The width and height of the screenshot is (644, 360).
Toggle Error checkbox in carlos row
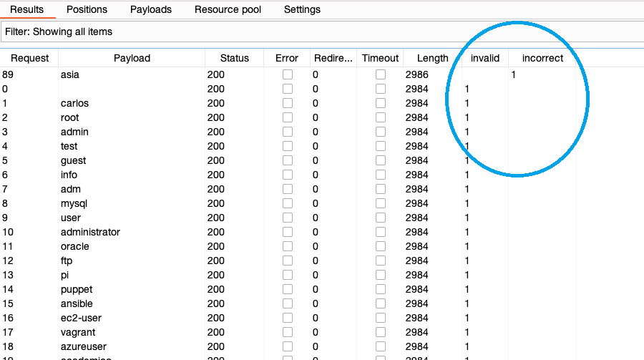pos(288,103)
